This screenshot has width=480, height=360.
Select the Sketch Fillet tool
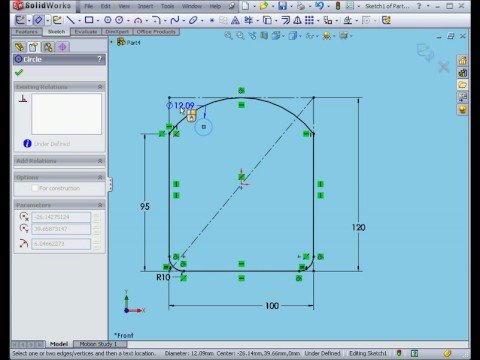pos(156,20)
